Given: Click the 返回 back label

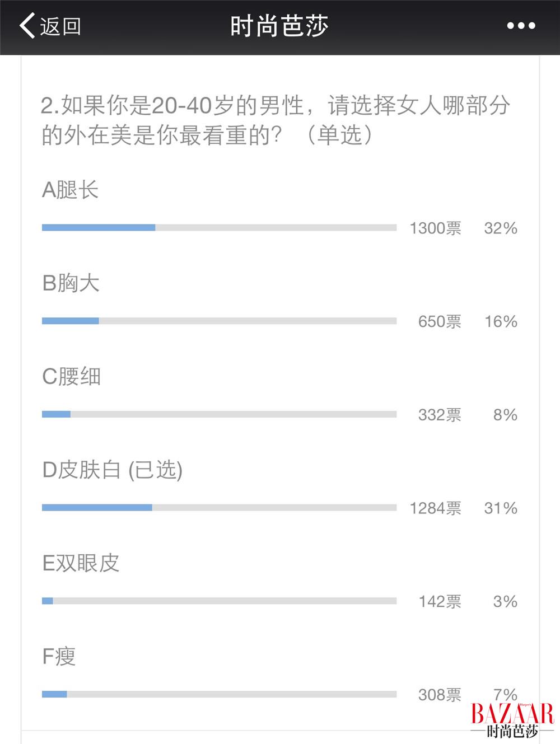Looking at the screenshot, I should (x=60, y=26).
